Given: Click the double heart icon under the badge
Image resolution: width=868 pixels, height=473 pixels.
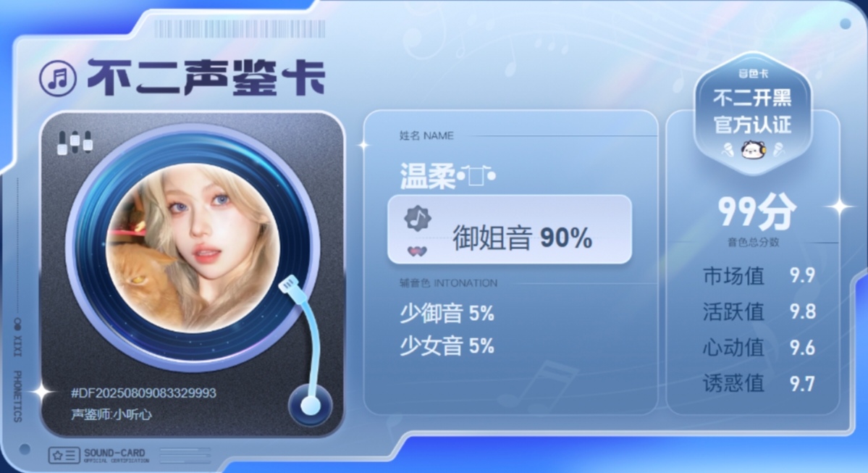Looking at the screenshot, I should (418, 251).
